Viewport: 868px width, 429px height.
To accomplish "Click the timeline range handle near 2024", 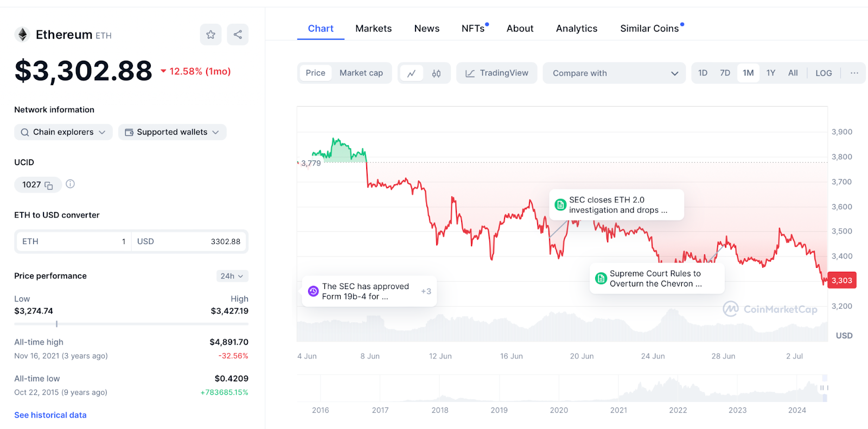I will coord(825,388).
